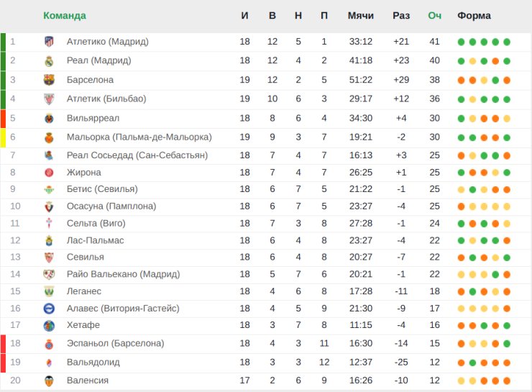Screen dimensions: 532x392
Task: Click last form dot for Атлетико (Мадрид)
Action: (507, 42)
